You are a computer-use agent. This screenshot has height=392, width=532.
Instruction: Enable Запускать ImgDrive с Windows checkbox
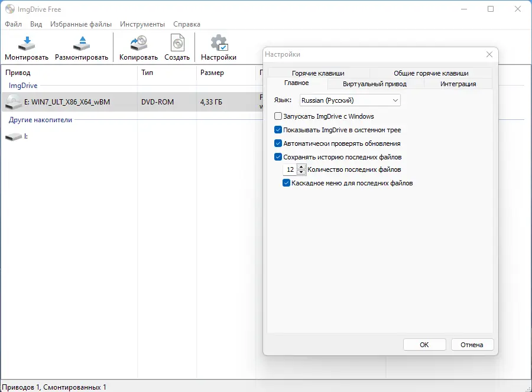click(278, 116)
